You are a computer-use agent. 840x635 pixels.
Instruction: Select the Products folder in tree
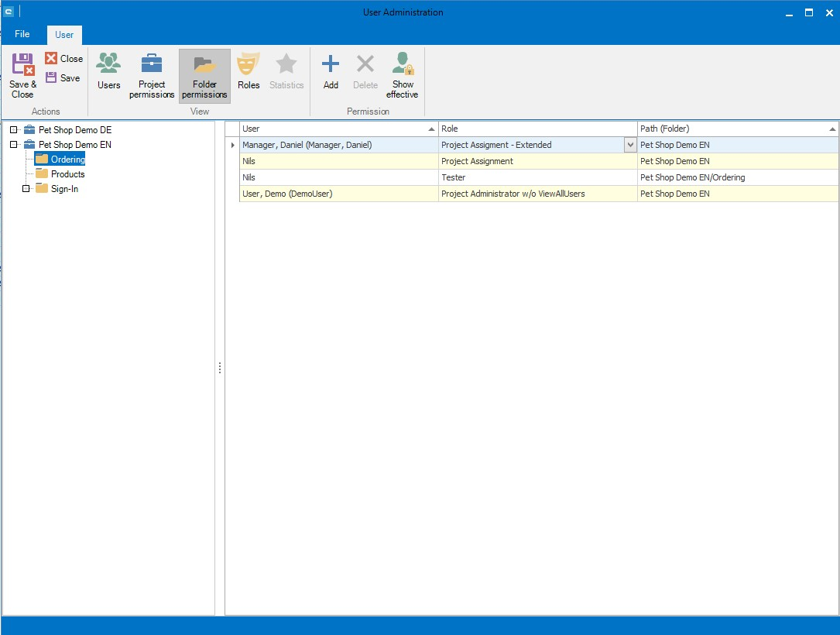point(67,174)
